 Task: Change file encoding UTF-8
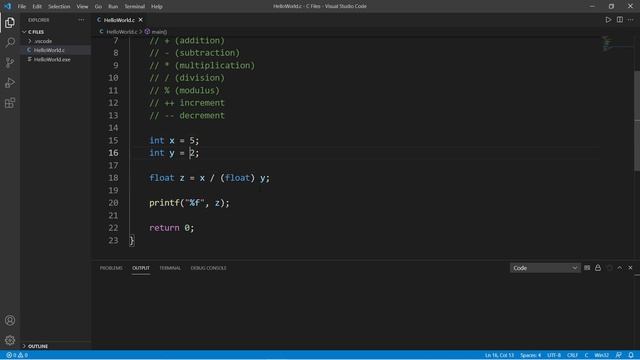pos(554,355)
